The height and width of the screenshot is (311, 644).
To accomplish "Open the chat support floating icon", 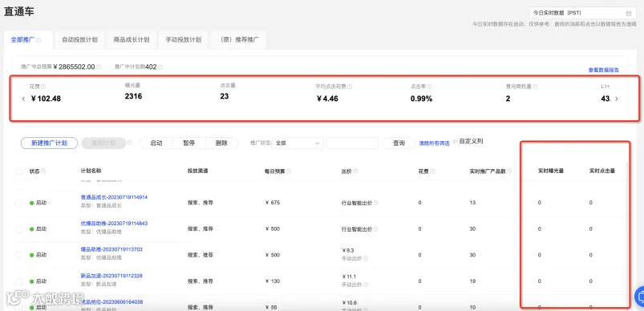I will pyautogui.click(x=640, y=297).
